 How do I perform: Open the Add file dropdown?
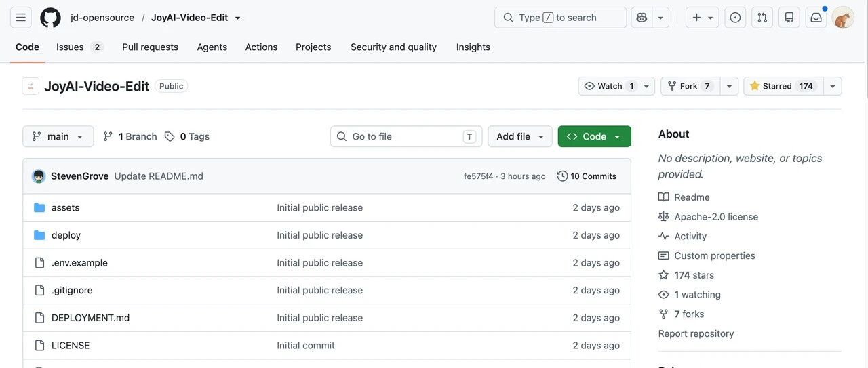pyautogui.click(x=520, y=136)
